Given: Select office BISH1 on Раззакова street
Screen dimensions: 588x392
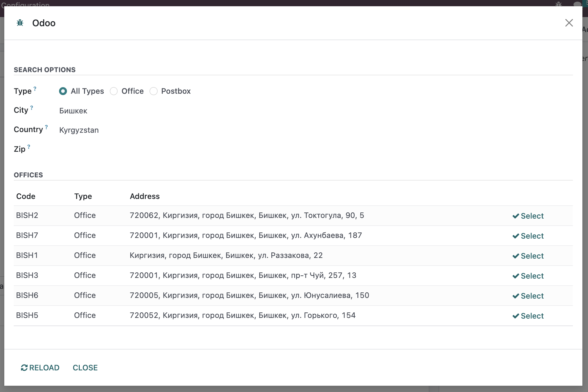Looking at the screenshot, I should tap(528, 256).
